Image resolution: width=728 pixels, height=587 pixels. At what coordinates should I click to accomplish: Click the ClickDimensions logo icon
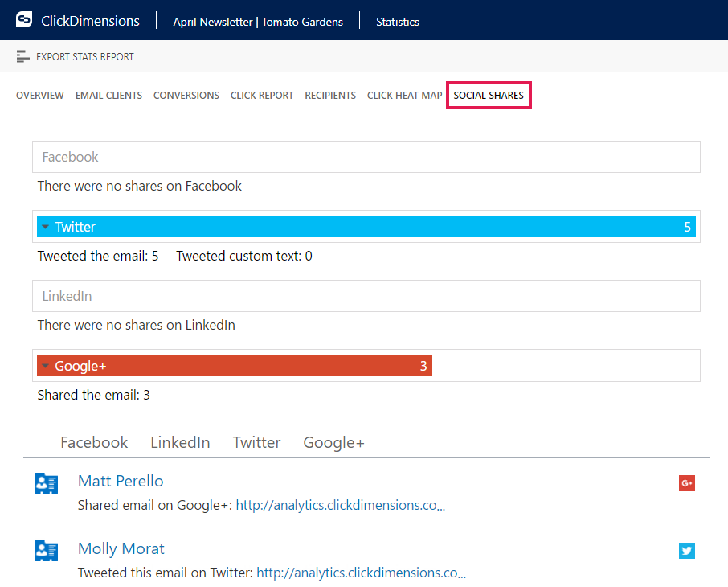click(23, 20)
